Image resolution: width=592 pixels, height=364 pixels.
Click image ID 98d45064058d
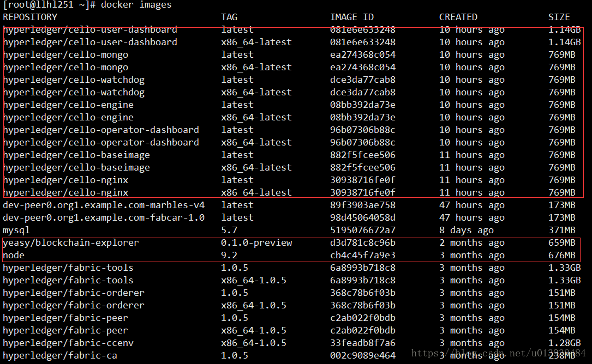363,217
